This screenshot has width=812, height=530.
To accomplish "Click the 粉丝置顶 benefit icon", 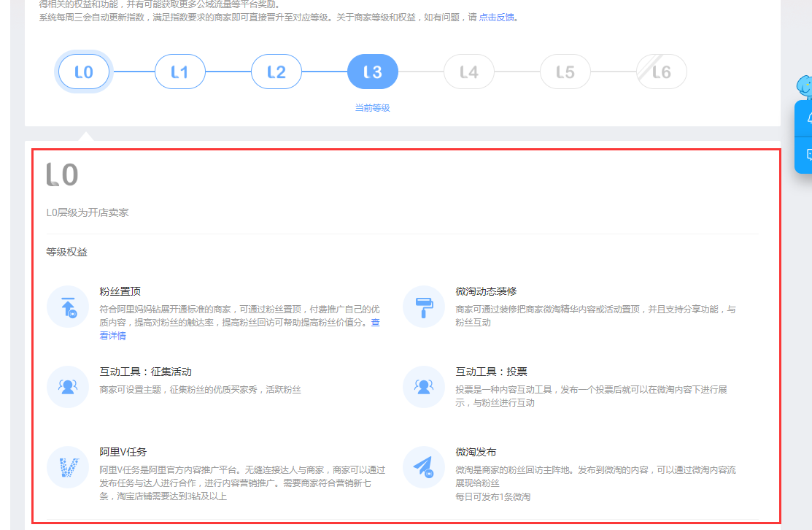I will [68, 307].
